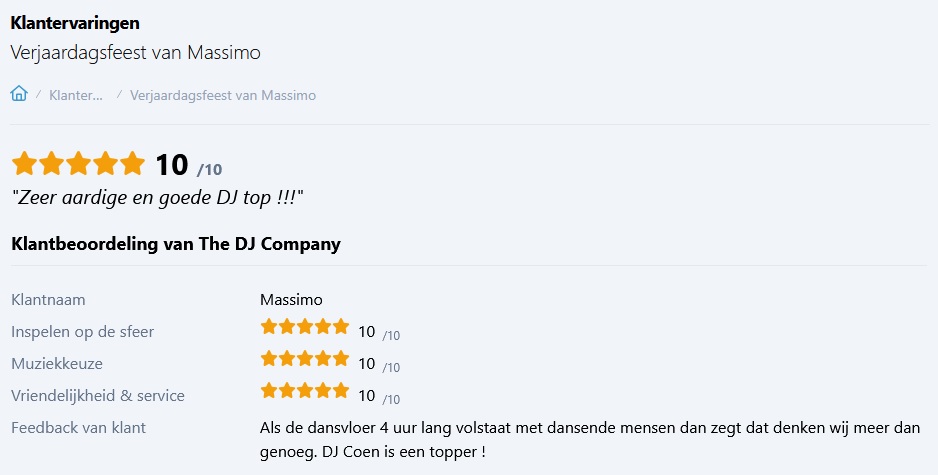Click the 'Feedback van klant' label
Viewport: 938px width, 475px height.
(78, 427)
